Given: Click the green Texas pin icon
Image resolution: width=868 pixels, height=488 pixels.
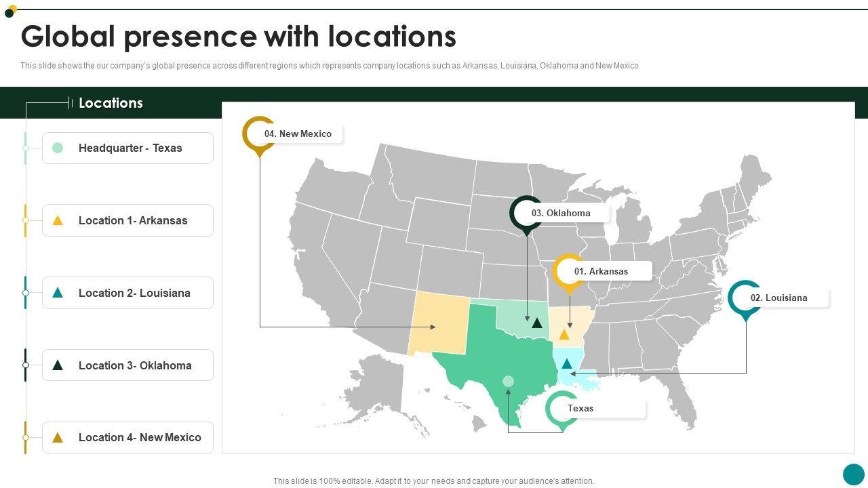Looking at the screenshot, I should pos(562,409).
